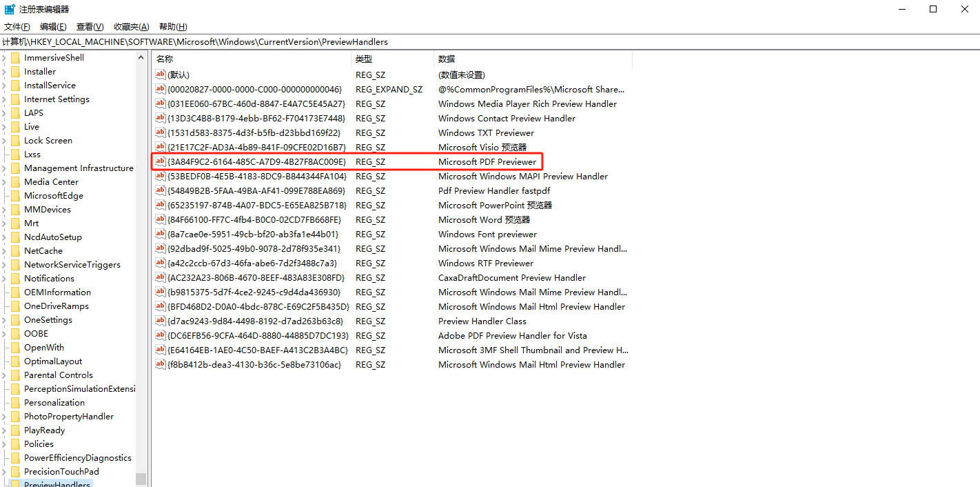Click the Lock Screen folder icon
Viewport: 980px width, 487px height.
16,141
